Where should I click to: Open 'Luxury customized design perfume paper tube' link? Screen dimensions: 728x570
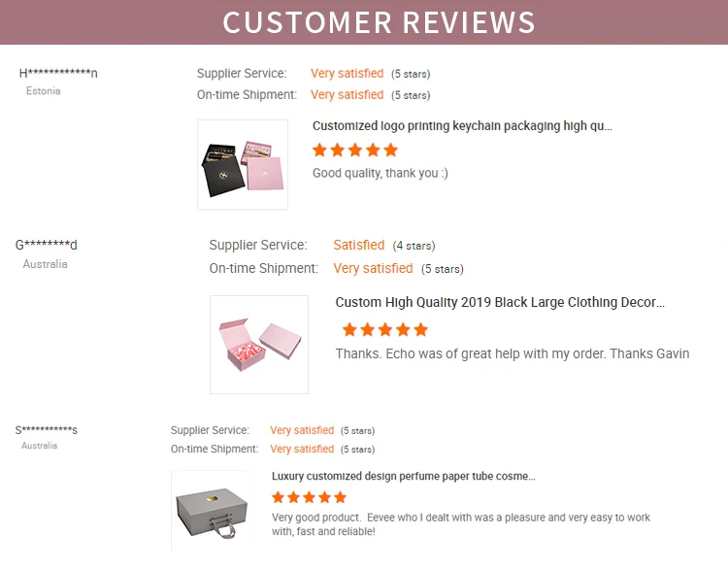coord(403,477)
